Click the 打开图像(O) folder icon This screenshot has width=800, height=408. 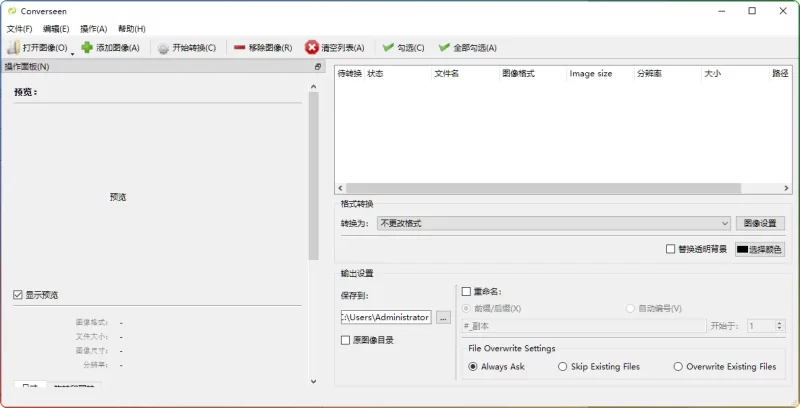click(14, 47)
